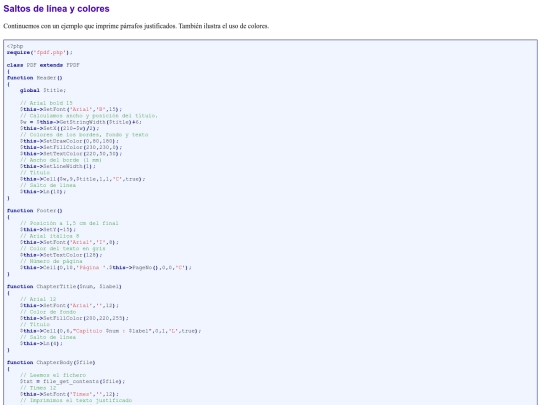540x405 pixels.
Task: Click the SetFillColor(230,230,0) line
Action: point(71,147)
